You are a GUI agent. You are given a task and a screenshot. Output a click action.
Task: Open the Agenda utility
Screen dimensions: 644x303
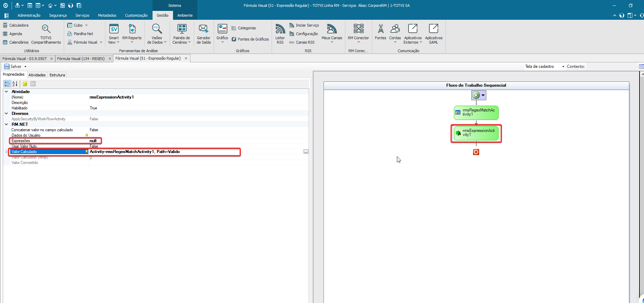[13, 34]
